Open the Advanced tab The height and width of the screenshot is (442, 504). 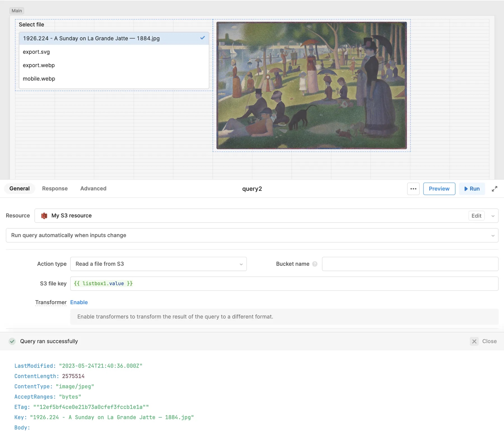pos(93,189)
